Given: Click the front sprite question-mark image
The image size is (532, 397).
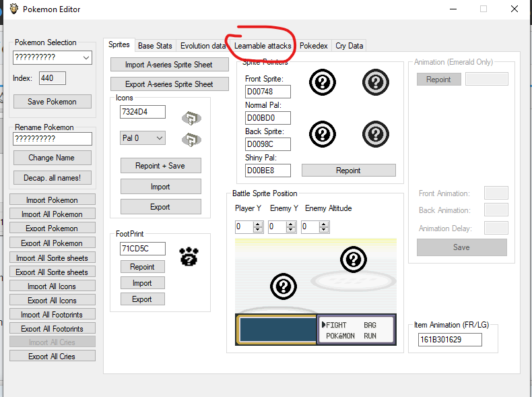Looking at the screenshot, I should (322, 82).
